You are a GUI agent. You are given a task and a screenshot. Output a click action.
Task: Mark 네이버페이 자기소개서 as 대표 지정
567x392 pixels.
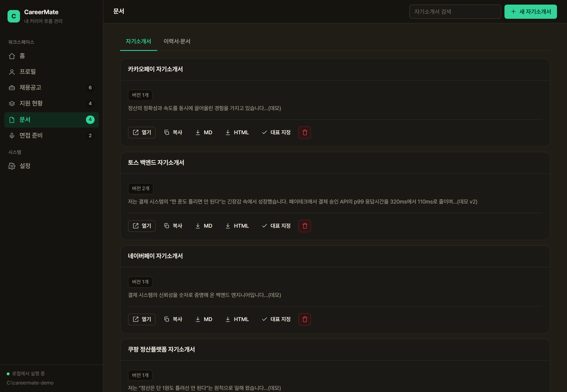(x=276, y=319)
